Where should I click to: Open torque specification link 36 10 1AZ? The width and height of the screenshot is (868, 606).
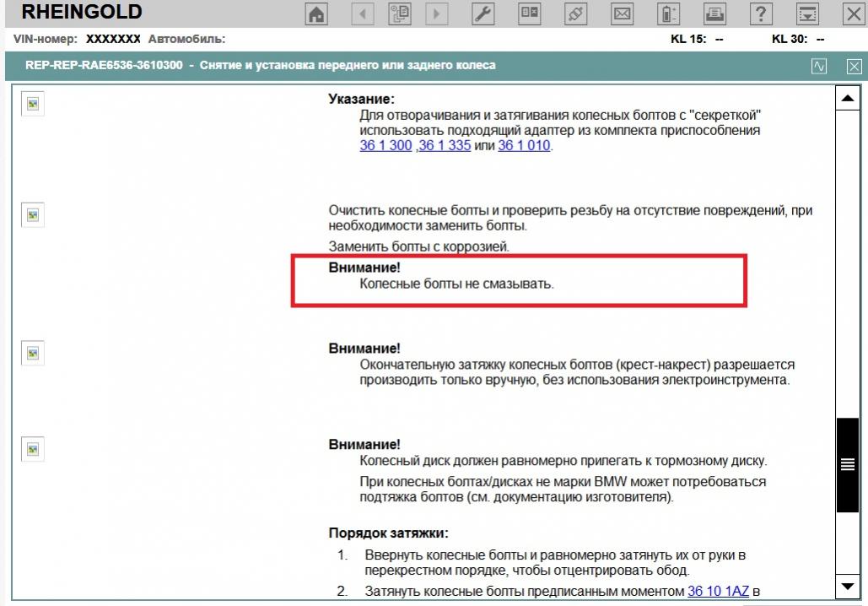pyautogui.click(x=718, y=591)
